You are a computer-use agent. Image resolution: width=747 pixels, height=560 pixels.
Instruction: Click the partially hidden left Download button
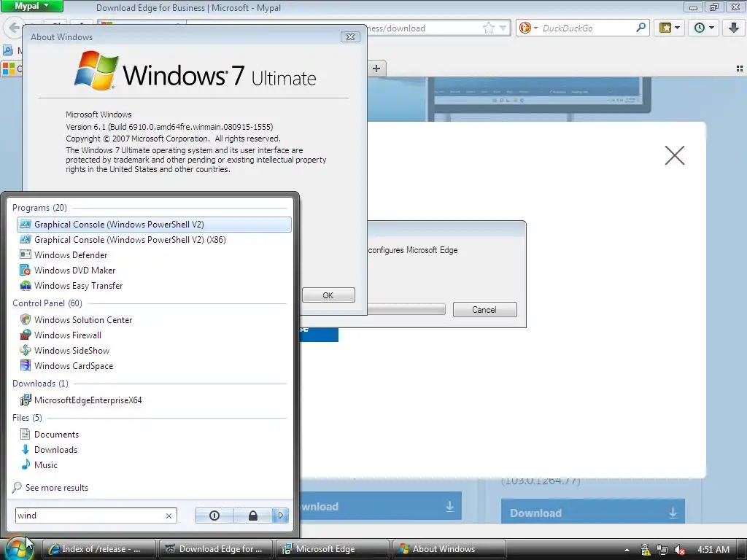pos(381,506)
